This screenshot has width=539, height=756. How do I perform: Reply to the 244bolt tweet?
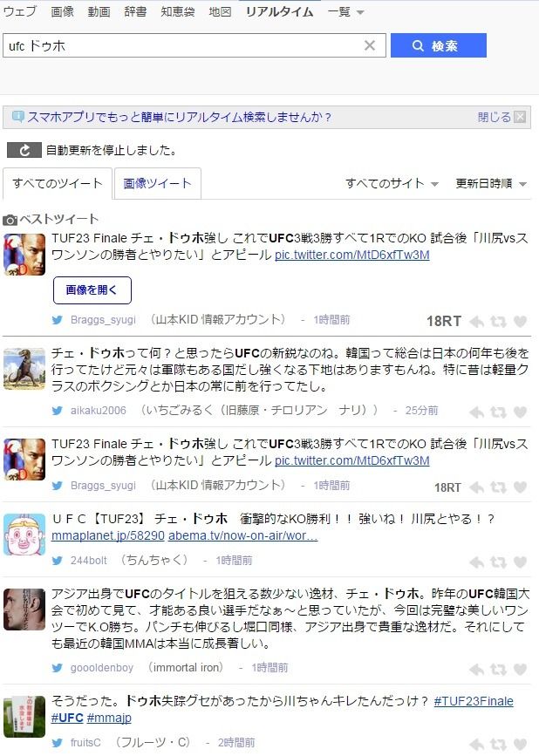[477, 562]
